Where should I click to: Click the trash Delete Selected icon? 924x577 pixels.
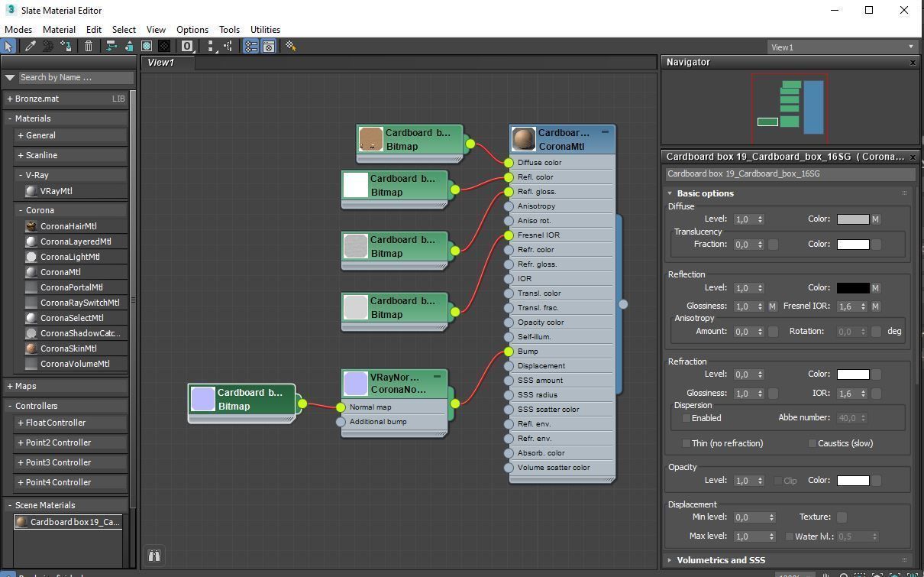click(89, 47)
